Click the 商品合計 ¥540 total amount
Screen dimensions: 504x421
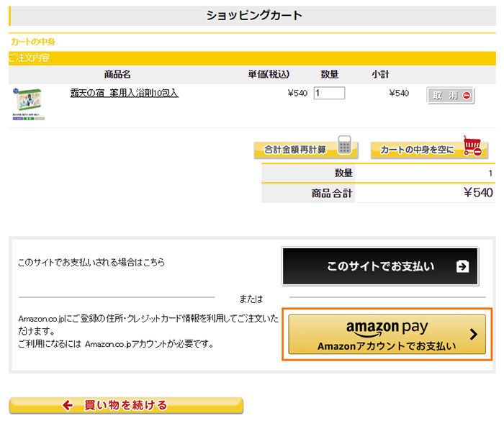(x=477, y=192)
